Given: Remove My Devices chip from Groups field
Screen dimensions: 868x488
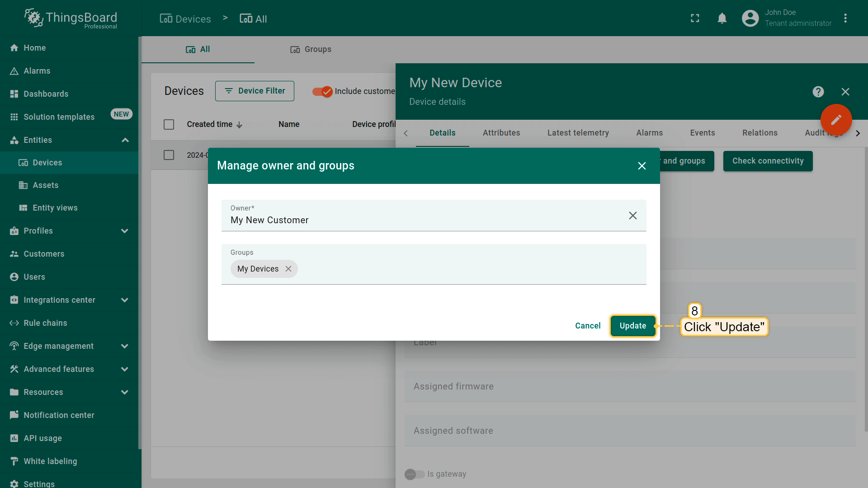Looking at the screenshot, I should click(288, 269).
